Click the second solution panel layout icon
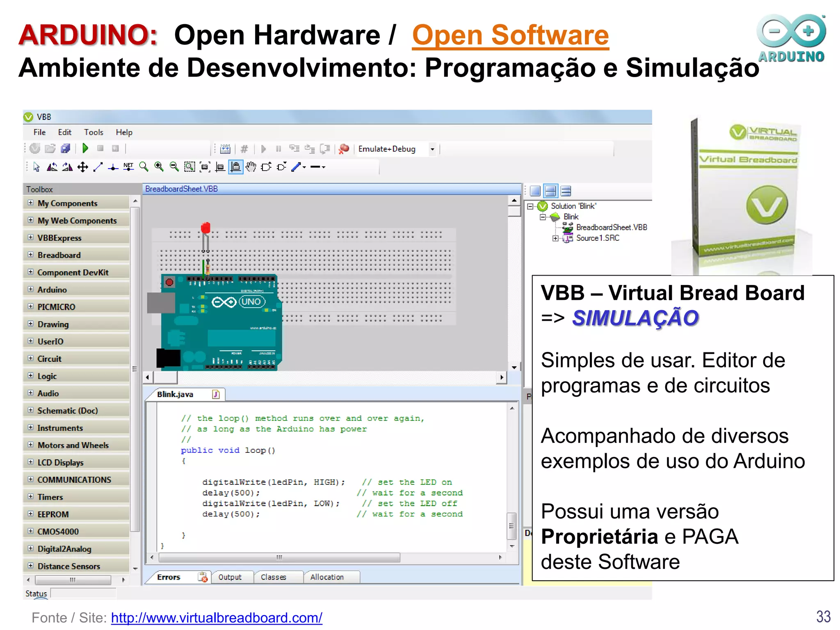840x630 pixels. pos(550,191)
